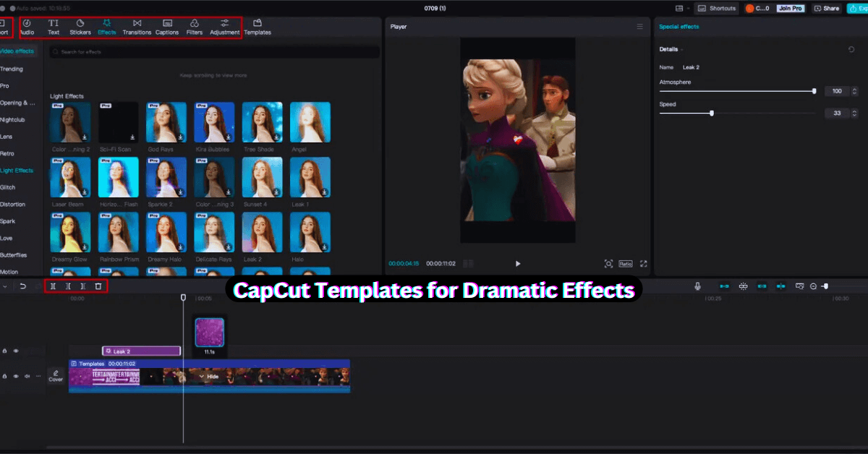Choose the Kira Bubbles effect thumbnail
The width and height of the screenshot is (868, 454).
(x=214, y=122)
